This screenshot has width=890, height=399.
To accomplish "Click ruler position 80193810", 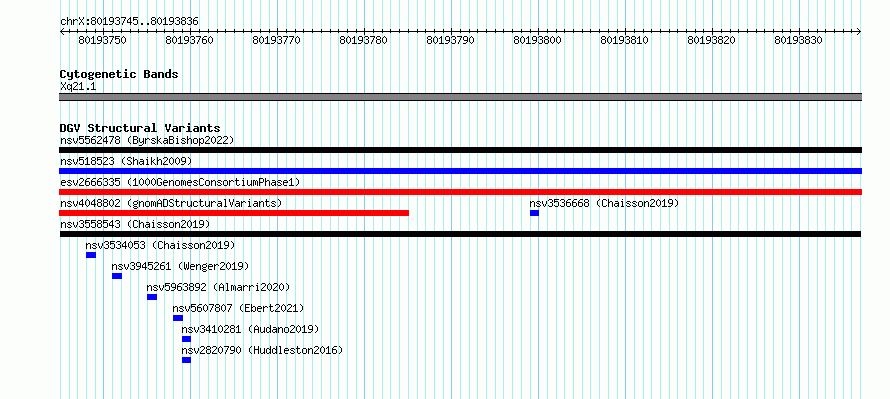I will coord(624,40).
